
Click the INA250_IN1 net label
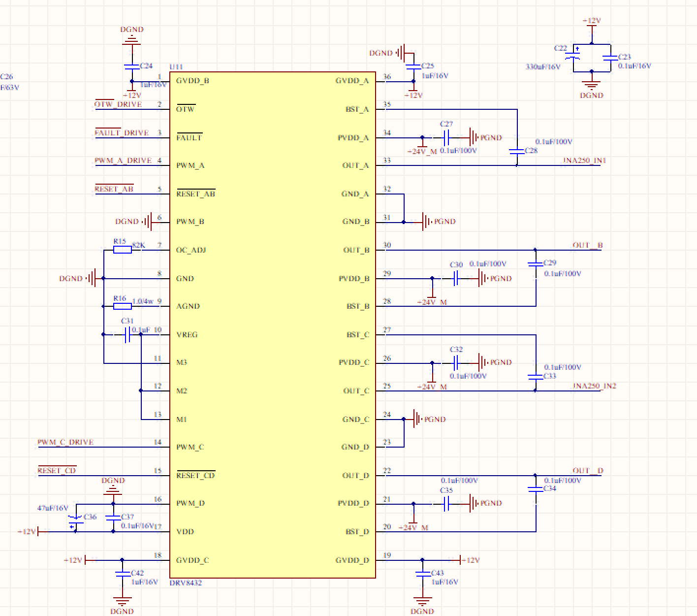click(x=585, y=161)
